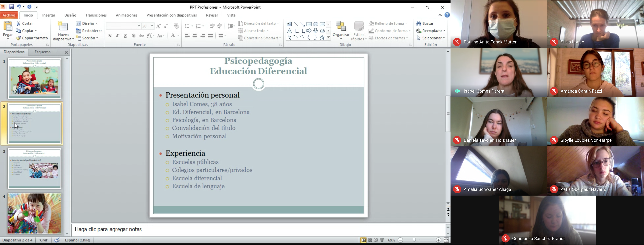
Task: Expand the Seleccionar dropdown
Action: pyautogui.click(x=444, y=38)
